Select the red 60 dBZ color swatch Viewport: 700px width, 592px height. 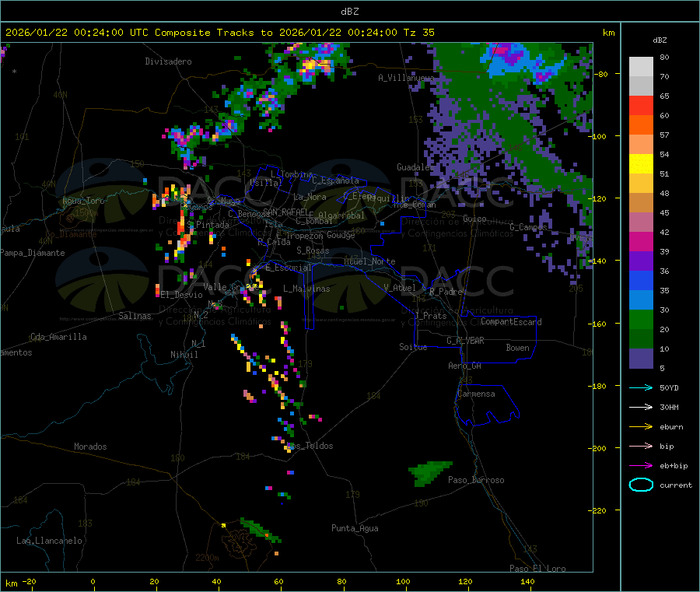(x=641, y=105)
